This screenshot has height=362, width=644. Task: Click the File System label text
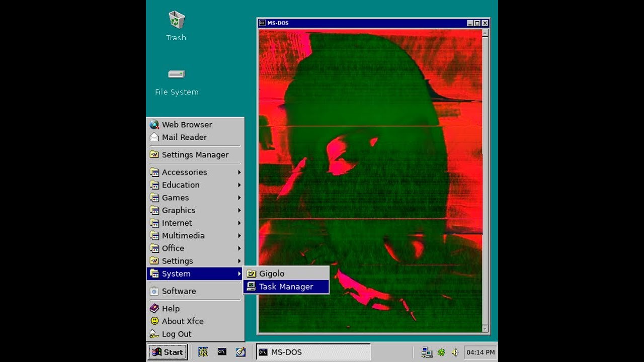pyautogui.click(x=177, y=92)
